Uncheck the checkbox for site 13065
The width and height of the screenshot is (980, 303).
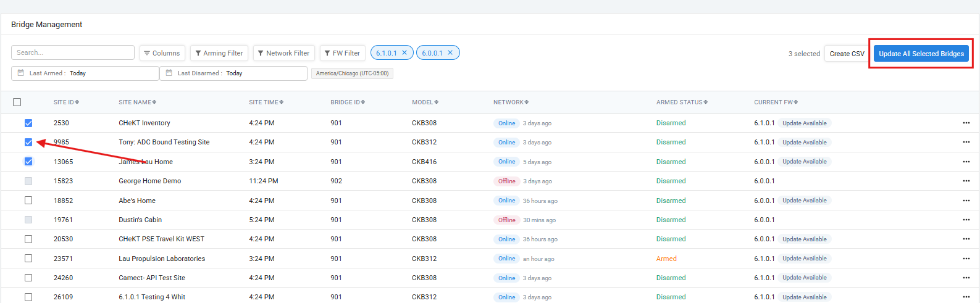(x=28, y=162)
